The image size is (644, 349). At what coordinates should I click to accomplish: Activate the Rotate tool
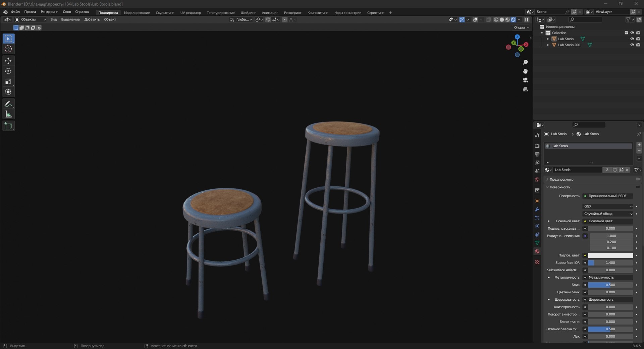coord(8,71)
